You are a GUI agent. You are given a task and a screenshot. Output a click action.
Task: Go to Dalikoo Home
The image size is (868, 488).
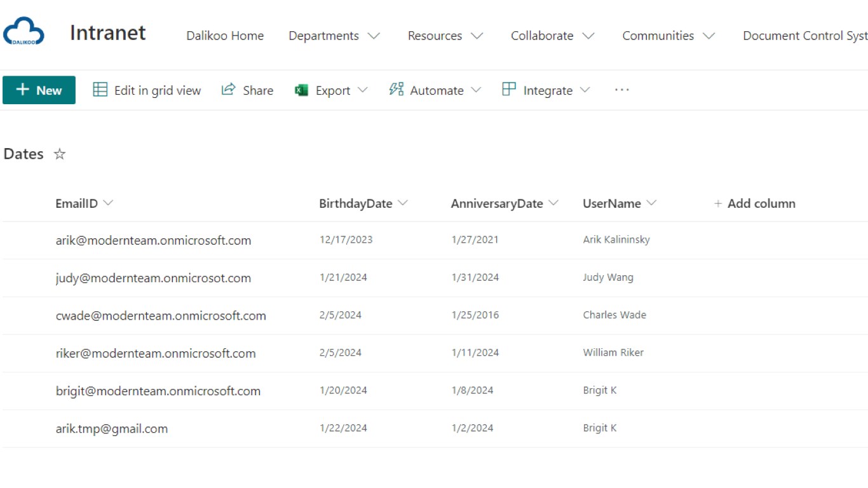click(225, 36)
